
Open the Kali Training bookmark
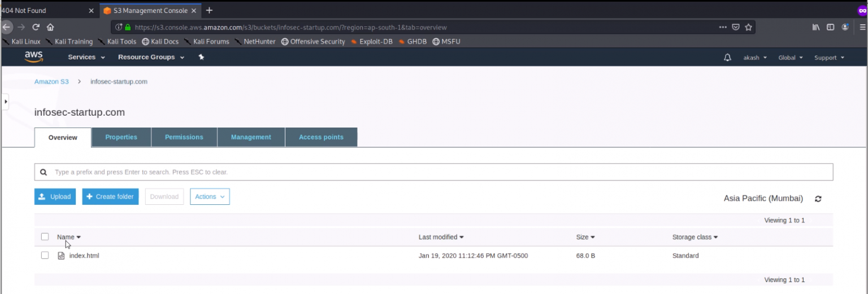coord(70,41)
